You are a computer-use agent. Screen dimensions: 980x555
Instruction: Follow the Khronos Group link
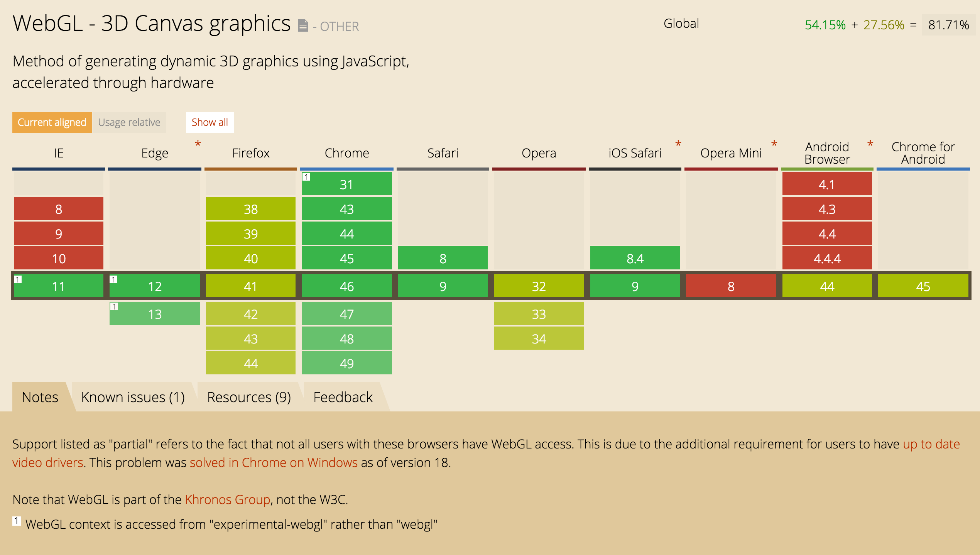pyautogui.click(x=227, y=499)
